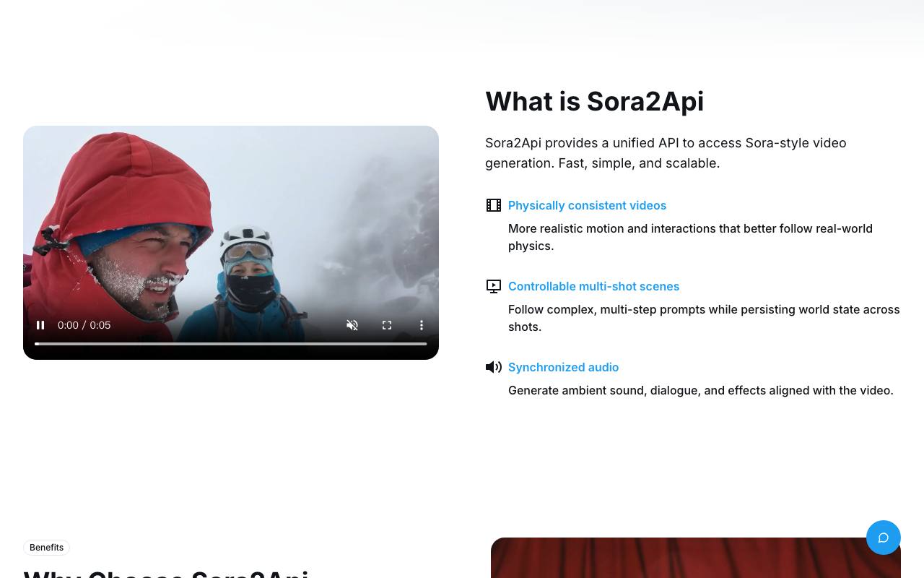Unmute the video audio
This screenshot has height=578, width=924.
pos(352,325)
